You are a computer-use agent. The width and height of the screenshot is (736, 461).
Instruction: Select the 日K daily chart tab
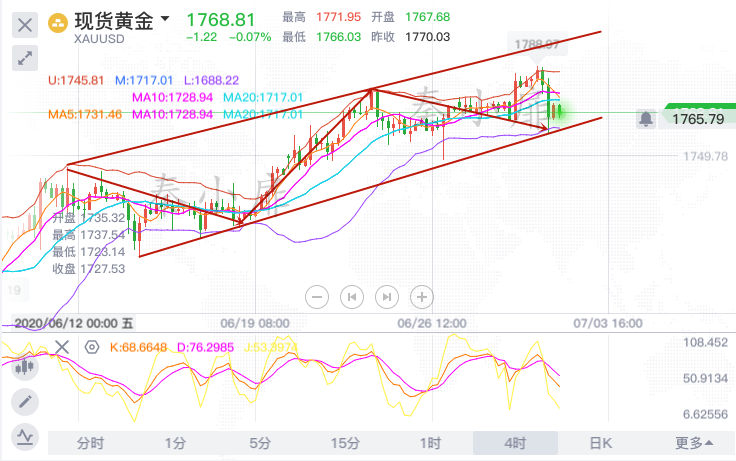pyautogui.click(x=600, y=443)
